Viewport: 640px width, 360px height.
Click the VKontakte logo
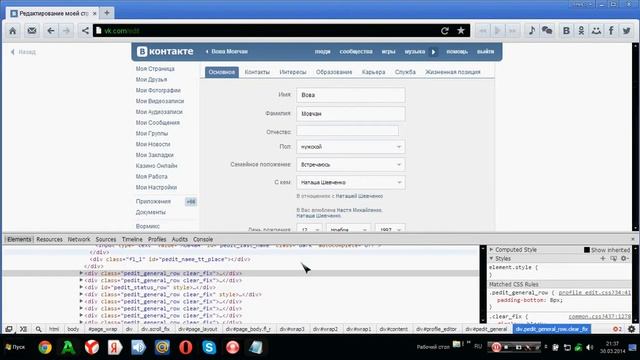coord(165,51)
